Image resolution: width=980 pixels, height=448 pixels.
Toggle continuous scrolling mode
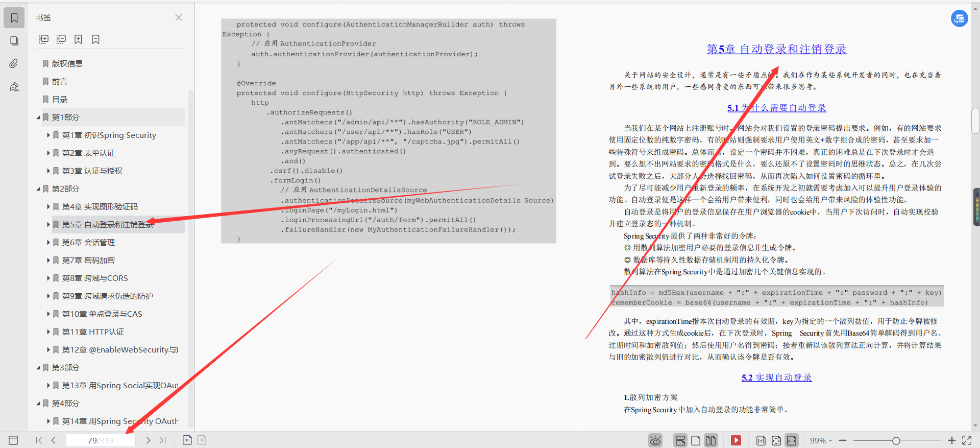[x=680, y=440]
